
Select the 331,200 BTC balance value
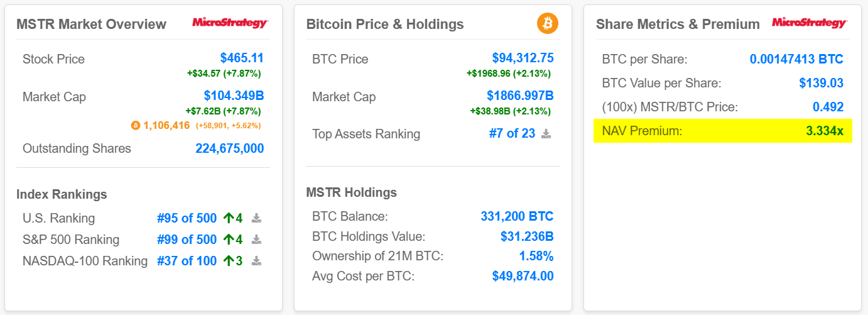[517, 216]
